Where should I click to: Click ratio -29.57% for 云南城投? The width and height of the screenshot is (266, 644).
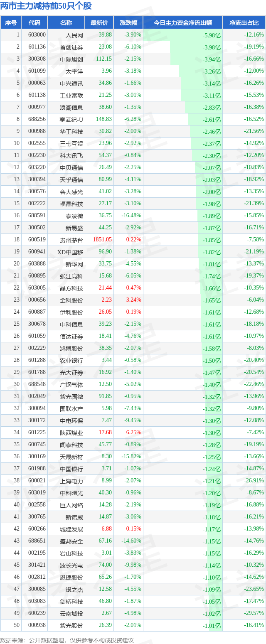point(254,613)
